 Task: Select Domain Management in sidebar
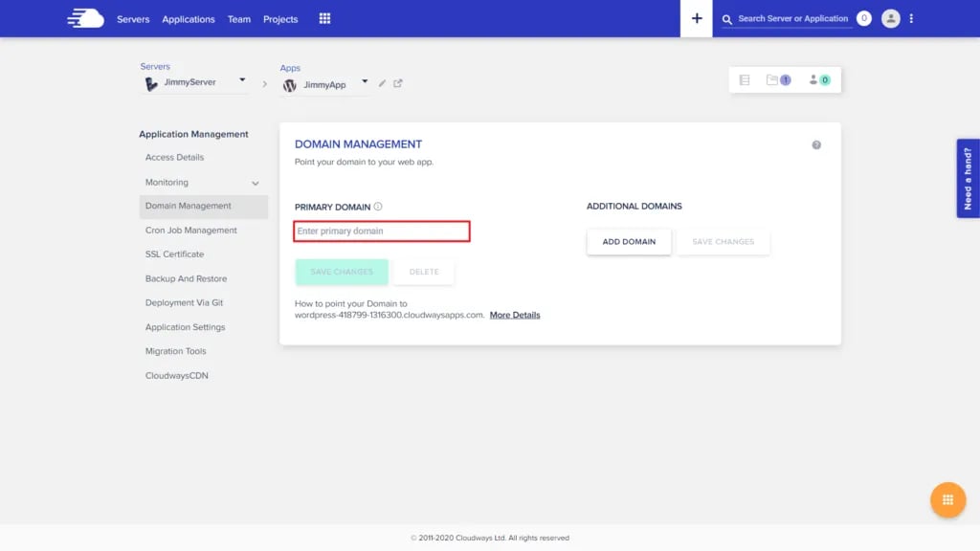204,207
